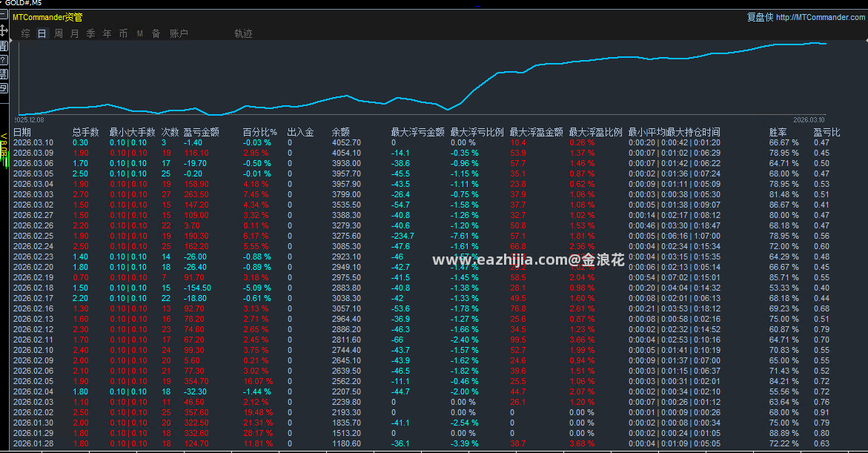Image resolution: width=868 pixels, height=453 pixels.
Task: Select the 2026.02.18 date row
Action: [x=33, y=288]
